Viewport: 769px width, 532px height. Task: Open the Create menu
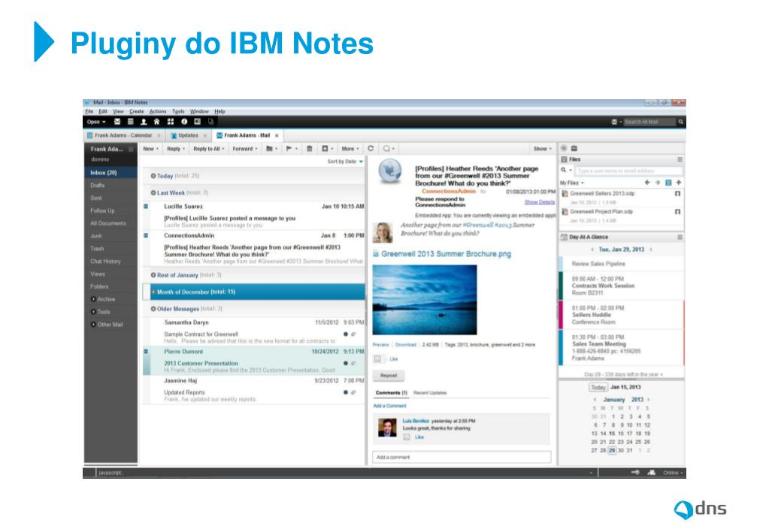coord(136,111)
